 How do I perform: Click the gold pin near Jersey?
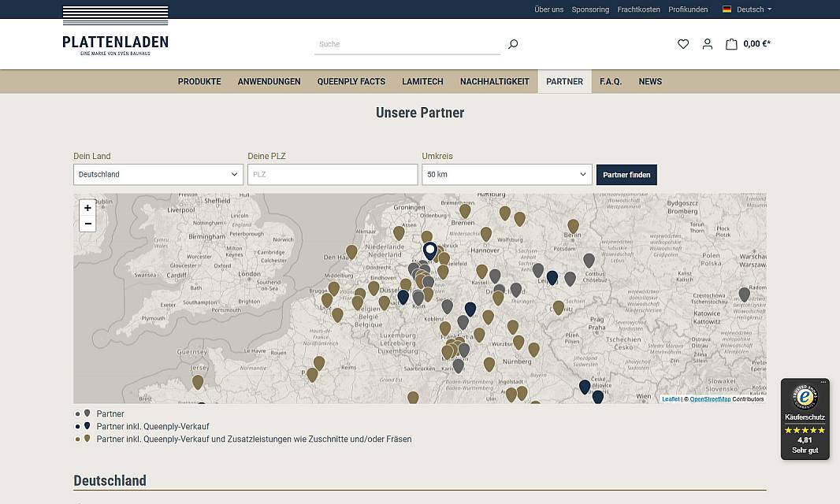pos(198,382)
